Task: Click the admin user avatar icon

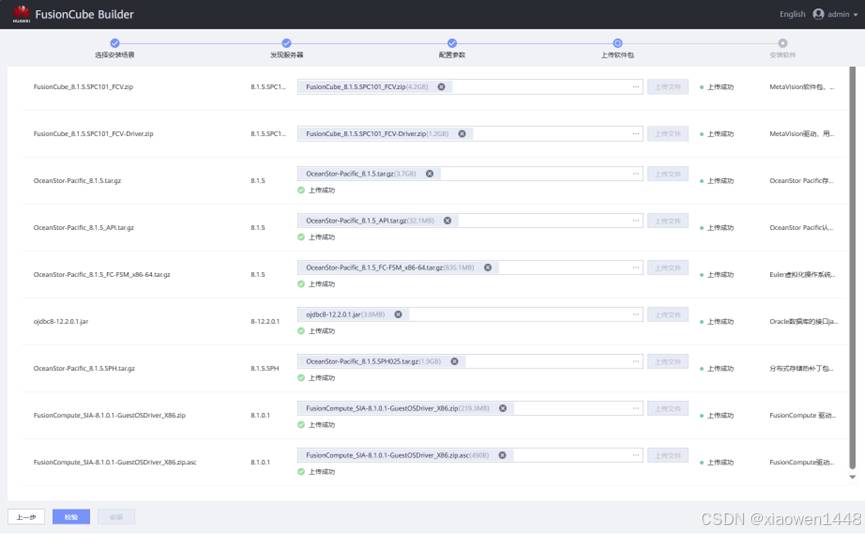Action: click(818, 14)
